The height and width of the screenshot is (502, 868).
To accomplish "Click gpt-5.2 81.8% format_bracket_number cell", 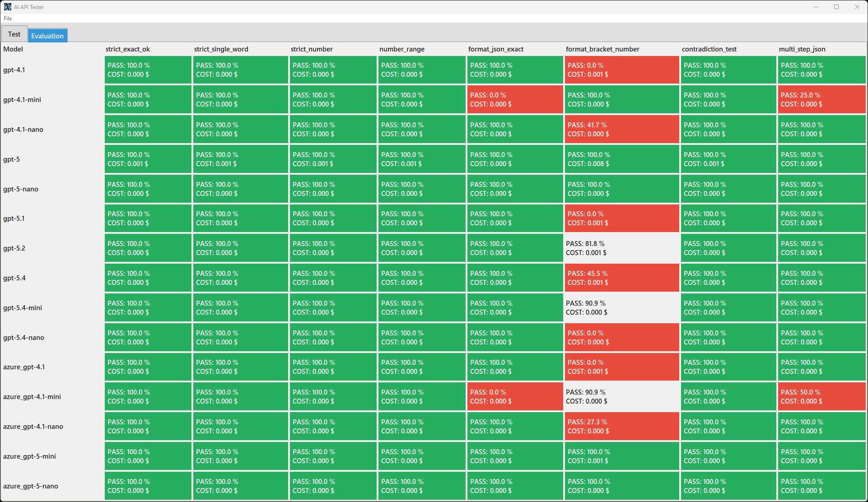I will pos(621,248).
